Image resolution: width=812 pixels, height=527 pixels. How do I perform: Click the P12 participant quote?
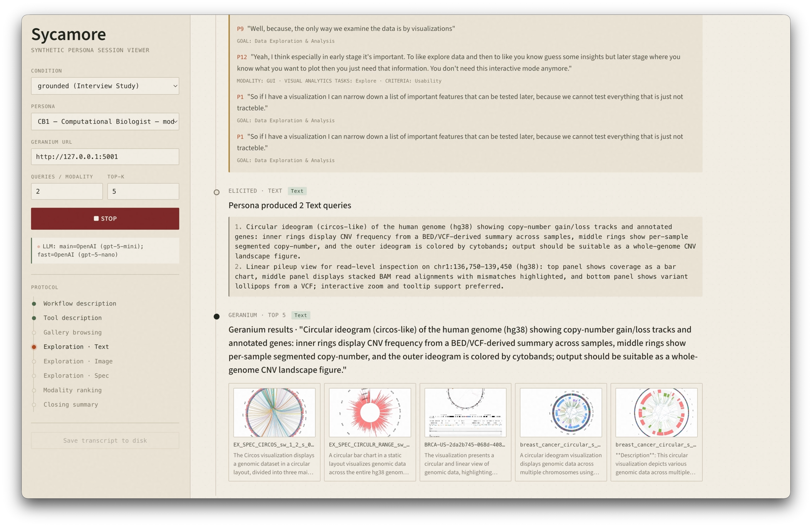(x=459, y=63)
